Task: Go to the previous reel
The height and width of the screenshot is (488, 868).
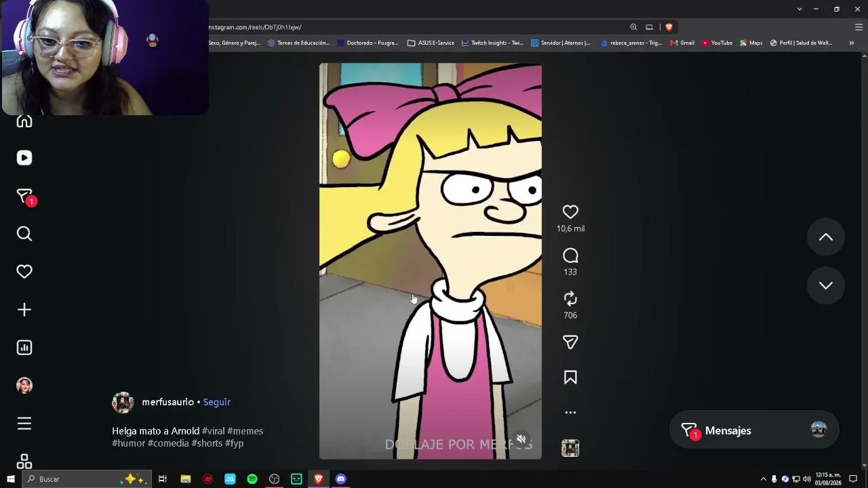Action: pos(826,237)
